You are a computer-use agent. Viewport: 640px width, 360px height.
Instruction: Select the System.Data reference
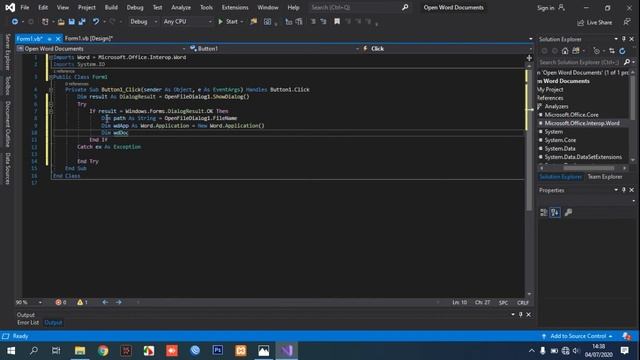(560, 149)
